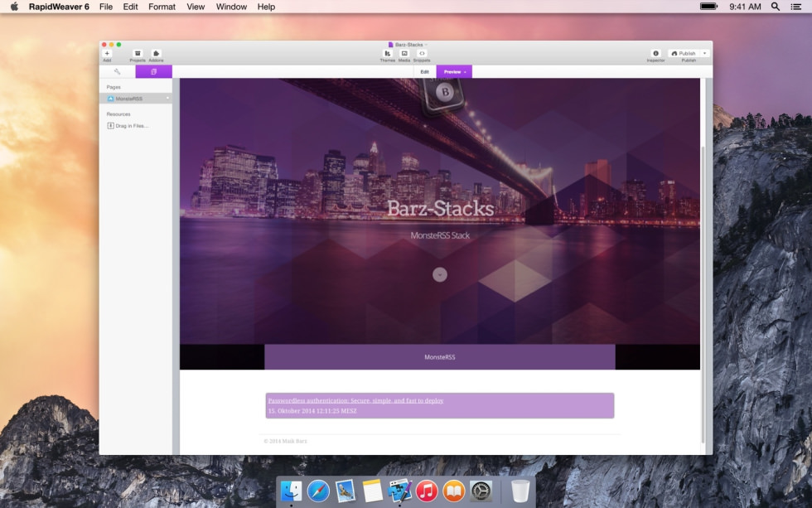Open the Format menu

click(162, 7)
